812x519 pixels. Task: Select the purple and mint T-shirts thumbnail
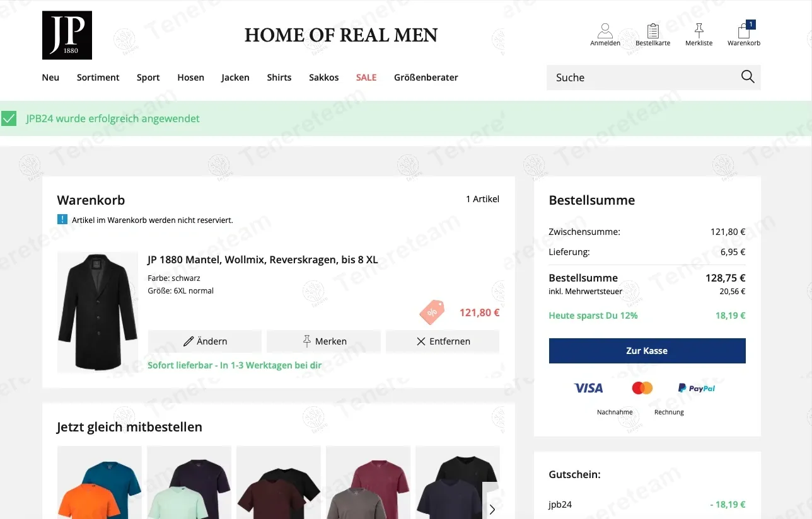189,482
